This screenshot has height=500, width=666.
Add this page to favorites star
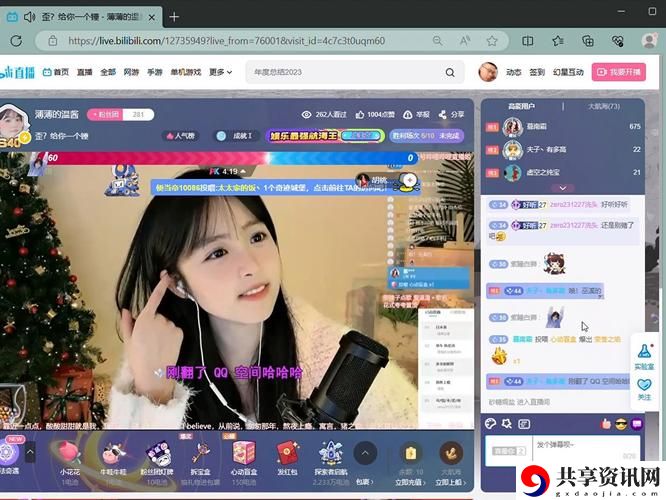[x=492, y=41]
